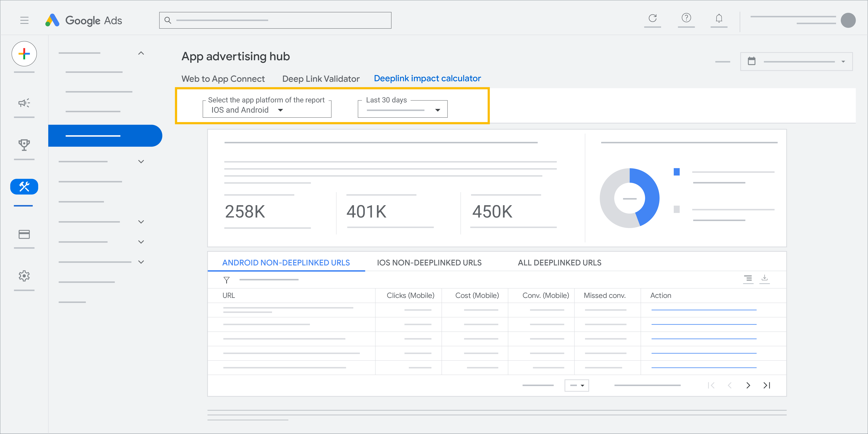Select iOS Non-Deeplinked URLs tab
The image size is (868, 434).
pos(429,262)
